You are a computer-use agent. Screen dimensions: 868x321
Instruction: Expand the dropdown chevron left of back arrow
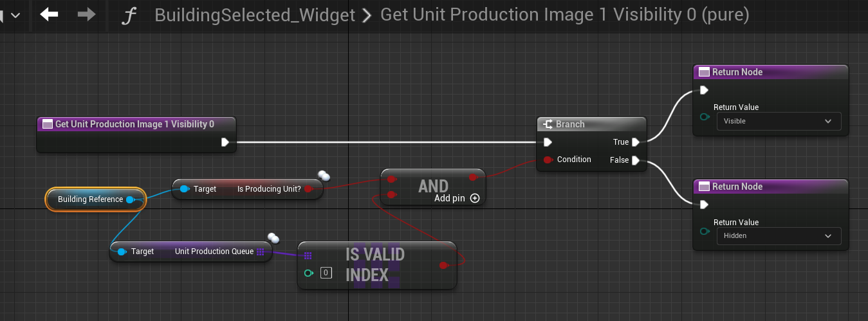click(x=15, y=14)
